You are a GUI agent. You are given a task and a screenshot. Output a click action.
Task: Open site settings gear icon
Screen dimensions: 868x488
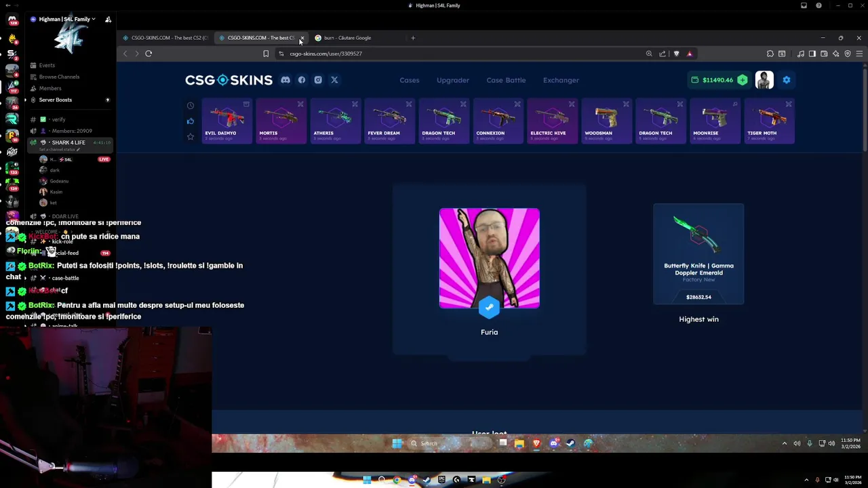tap(787, 80)
